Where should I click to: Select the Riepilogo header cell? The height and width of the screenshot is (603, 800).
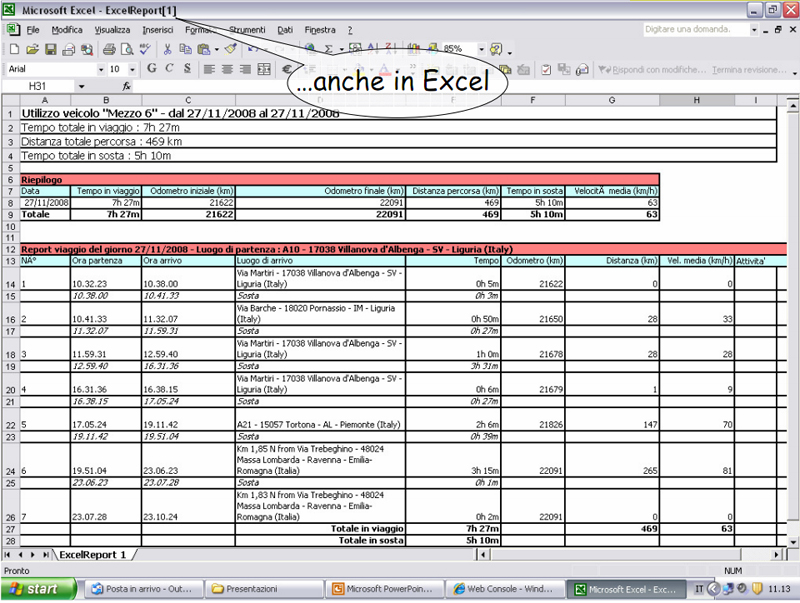click(x=339, y=180)
